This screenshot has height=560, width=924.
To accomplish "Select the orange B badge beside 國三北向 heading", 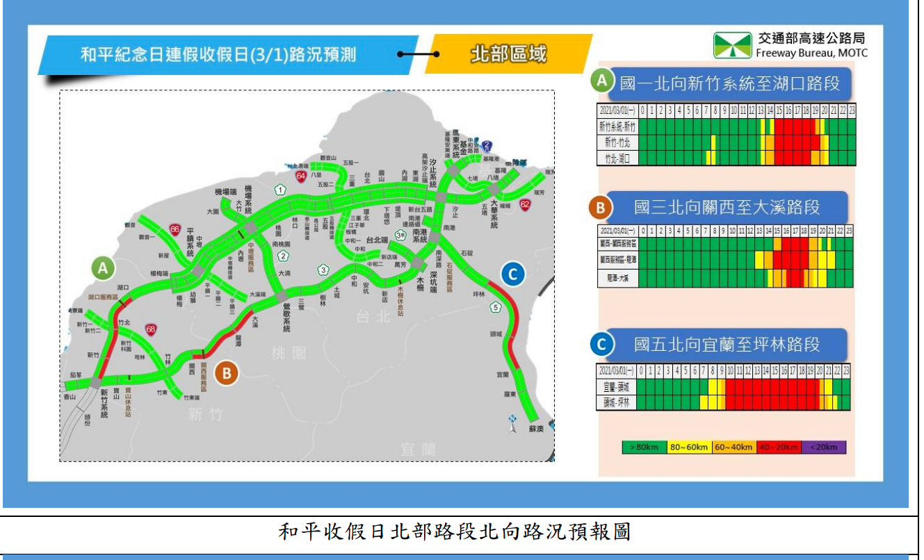I will pyautogui.click(x=600, y=207).
